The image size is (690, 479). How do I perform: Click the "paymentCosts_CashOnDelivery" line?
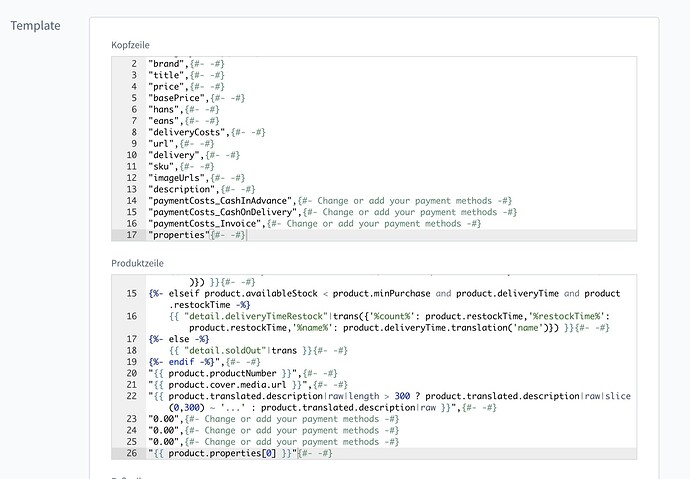[x=333, y=212]
